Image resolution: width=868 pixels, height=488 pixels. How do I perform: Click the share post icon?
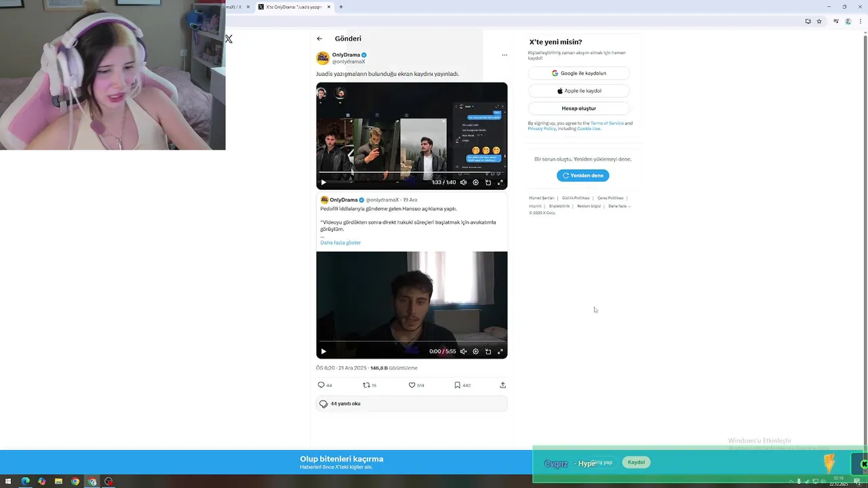[502, 385]
